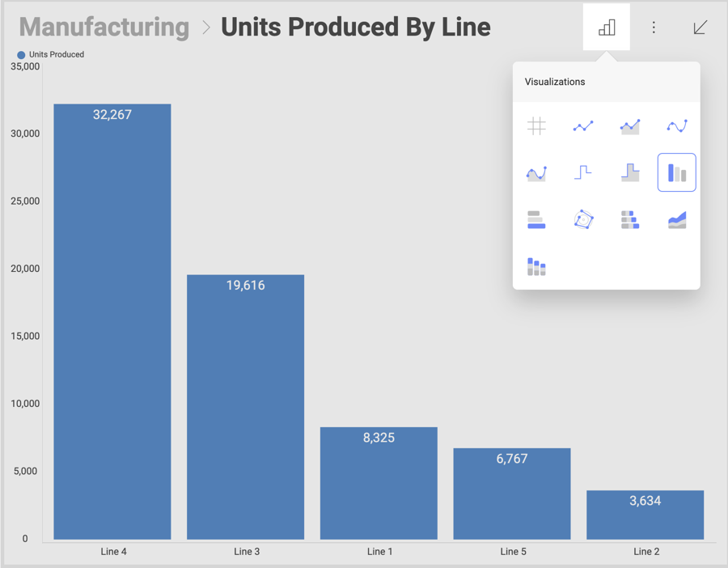
Task: Choose the horizontal bar chart type
Action: click(536, 219)
